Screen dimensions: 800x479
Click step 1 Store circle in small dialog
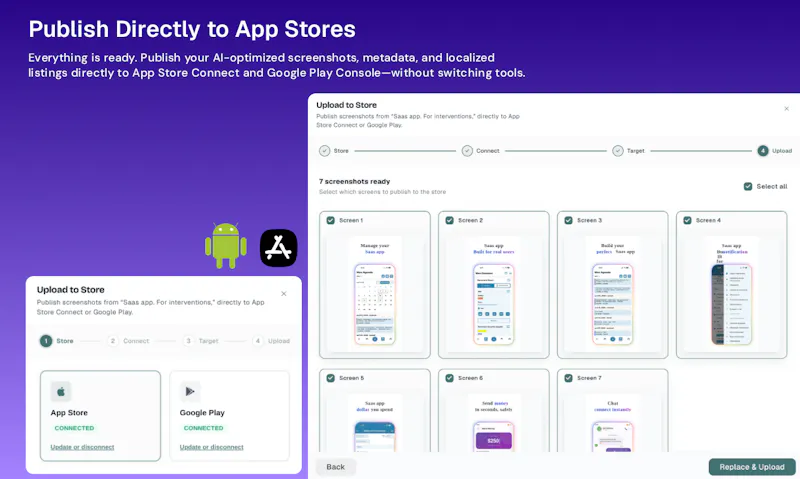46,341
